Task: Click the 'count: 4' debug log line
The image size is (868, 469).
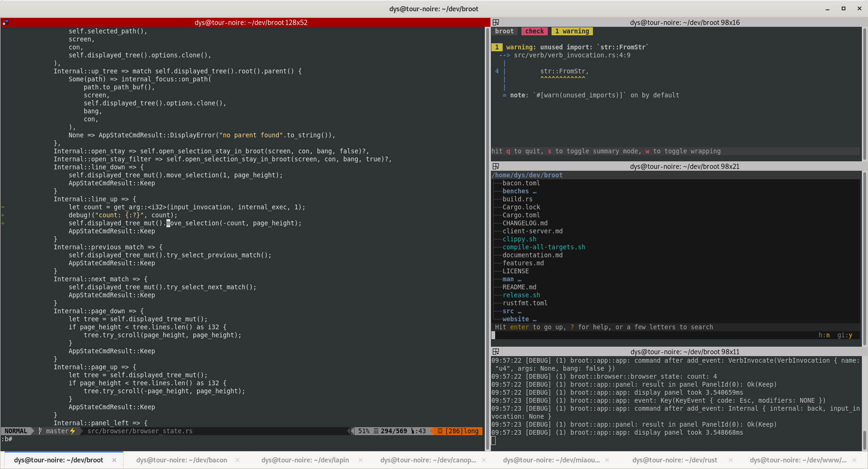Action: 604,376
